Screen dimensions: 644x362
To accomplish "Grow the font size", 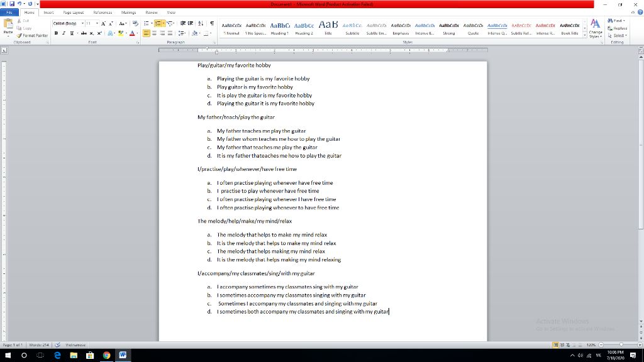I will (x=104, y=24).
